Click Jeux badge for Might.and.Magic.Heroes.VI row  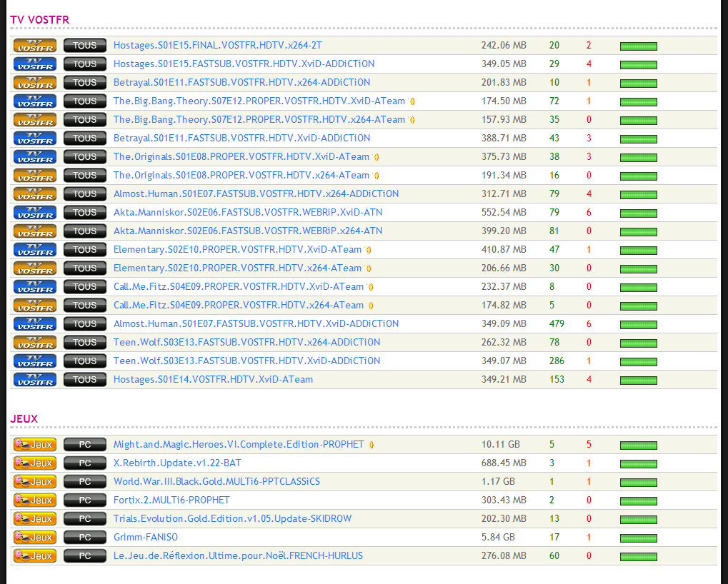click(x=35, y=444)
